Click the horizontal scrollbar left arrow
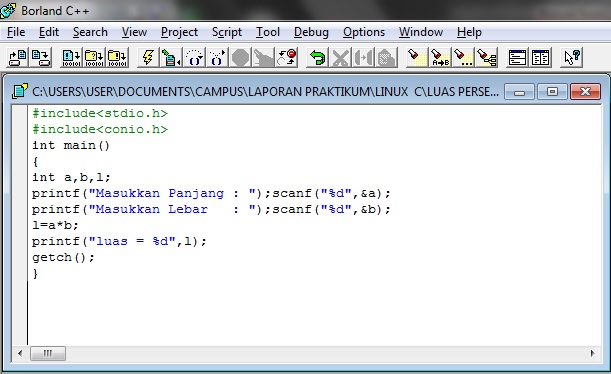 [20, 353]
